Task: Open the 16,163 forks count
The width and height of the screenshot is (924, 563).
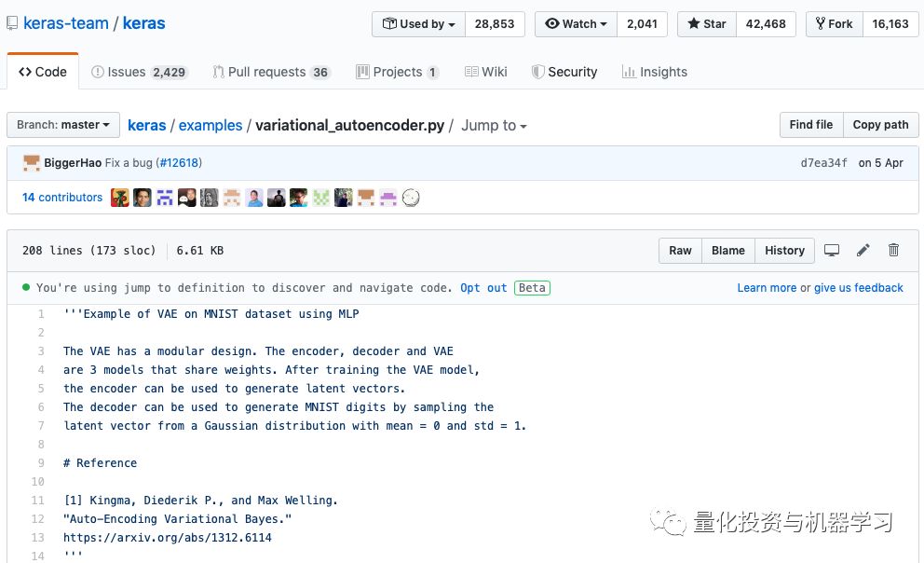Action: point(890,24)
